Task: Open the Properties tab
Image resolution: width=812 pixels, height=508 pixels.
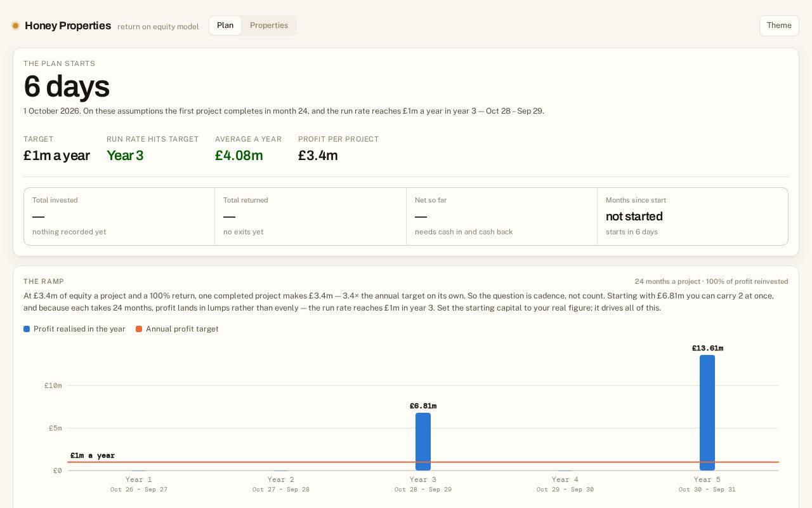Action: [269, 25]
